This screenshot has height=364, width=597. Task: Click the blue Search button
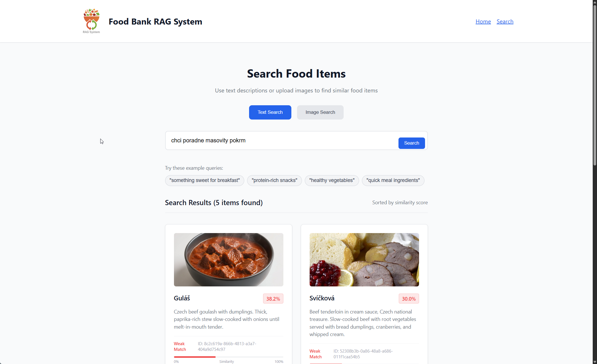[411, 143]
